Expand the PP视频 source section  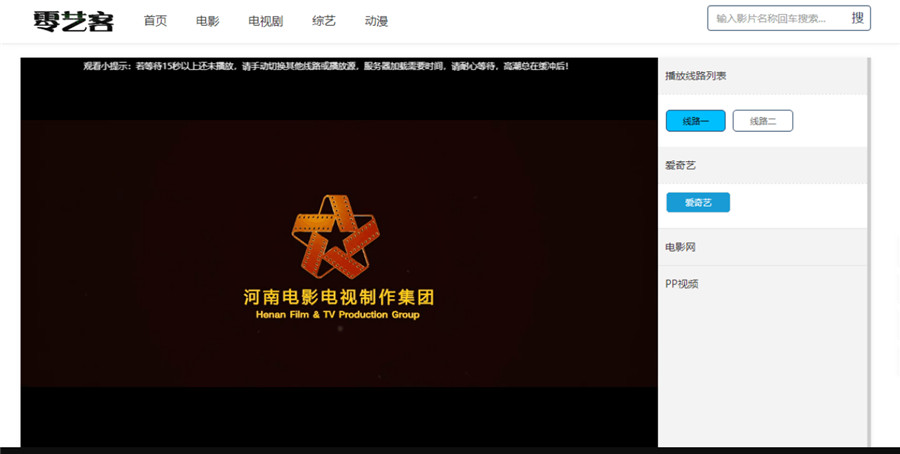(763, 284)
